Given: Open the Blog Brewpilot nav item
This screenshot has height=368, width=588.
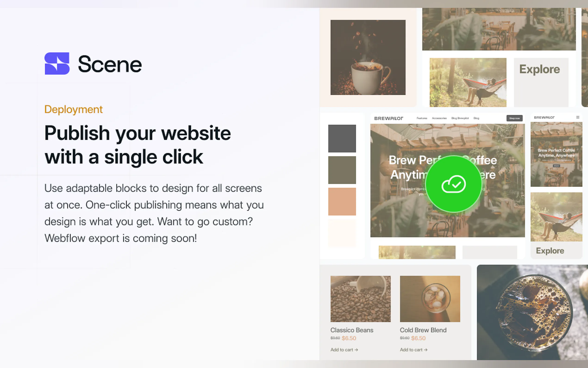Looking at the screenshot, I should pyautogui.click(x=460, y=118).
